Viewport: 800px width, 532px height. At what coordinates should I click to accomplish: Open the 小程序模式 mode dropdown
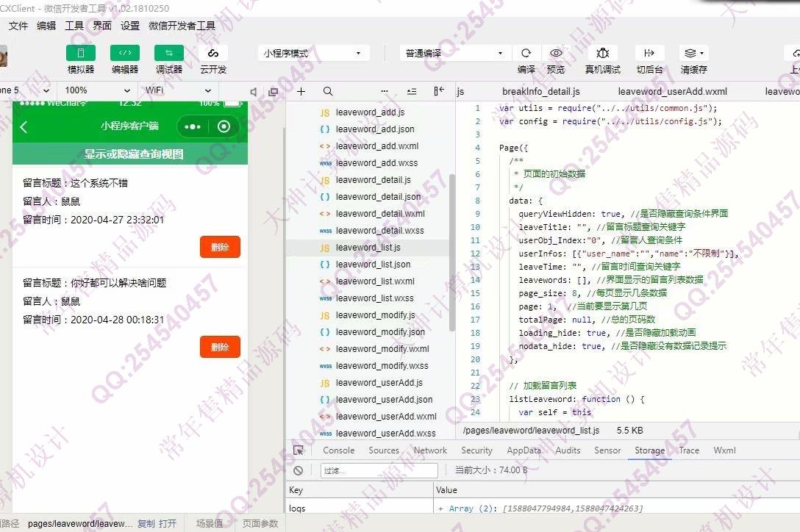(312, 53)
